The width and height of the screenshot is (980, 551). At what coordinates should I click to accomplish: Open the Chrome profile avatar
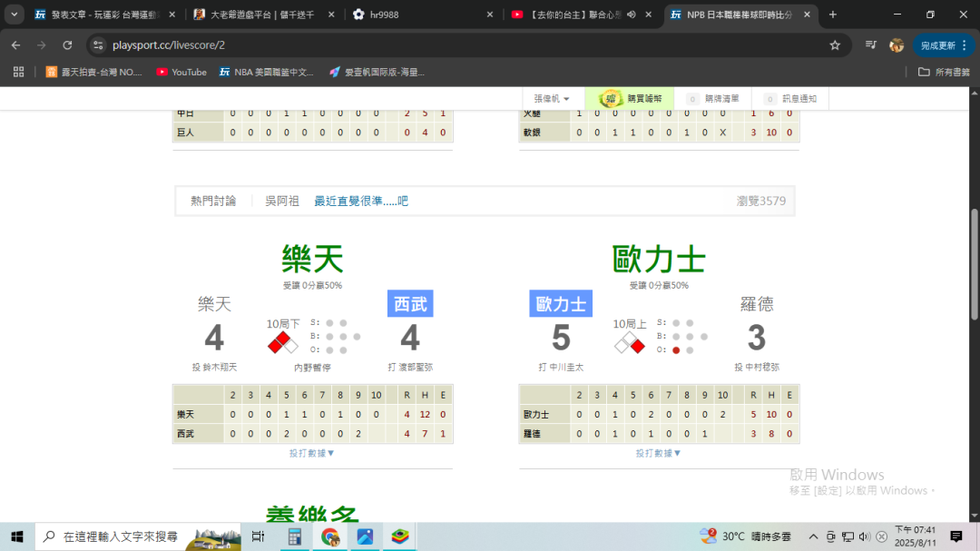click(897, 45)
